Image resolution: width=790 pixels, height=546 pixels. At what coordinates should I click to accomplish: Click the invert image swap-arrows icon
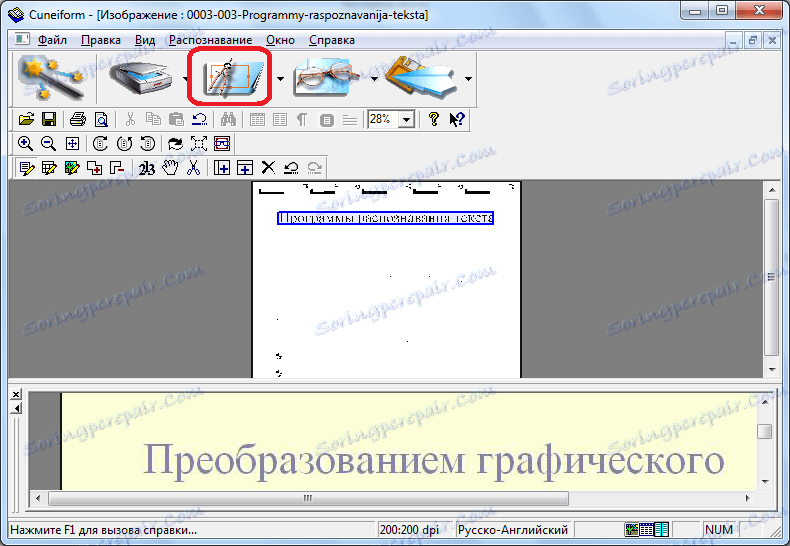175,144
